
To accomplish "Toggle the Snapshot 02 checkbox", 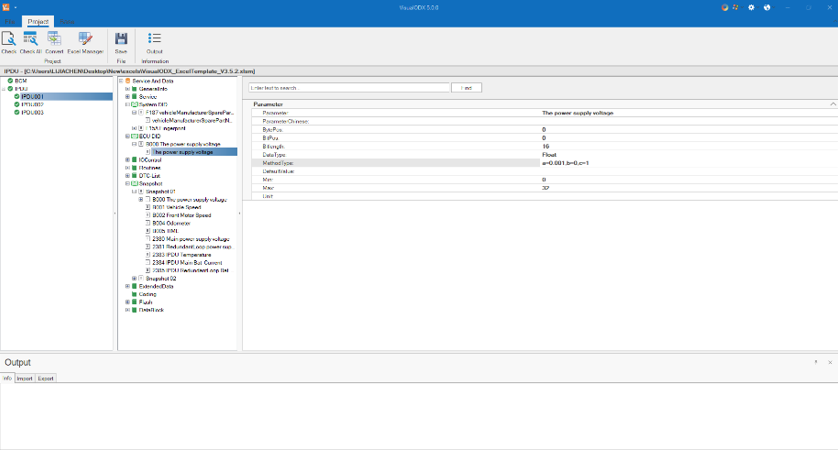I will [140, 278].
